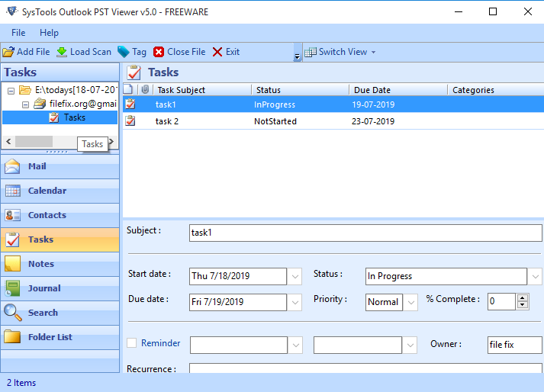This screenshot has width=544, height=392.
Task: Increase % Complete with up arrow
Action: click(522, 297)
